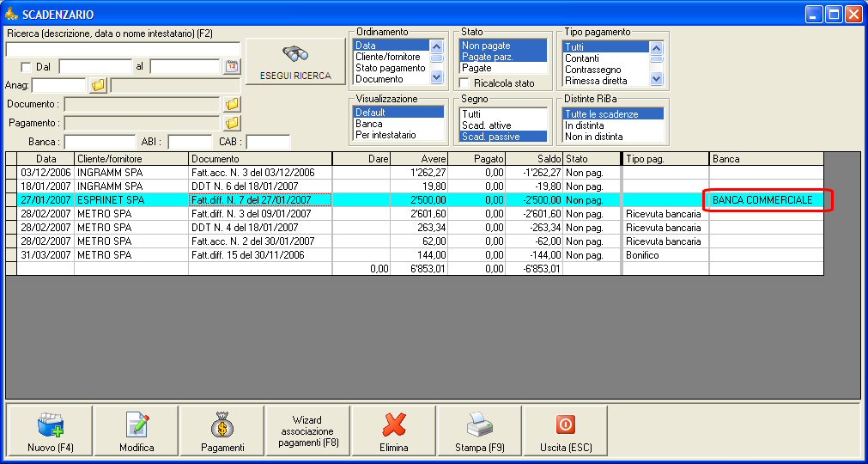
Task: Select Stato pagamento ordering option
Action: 391,68
